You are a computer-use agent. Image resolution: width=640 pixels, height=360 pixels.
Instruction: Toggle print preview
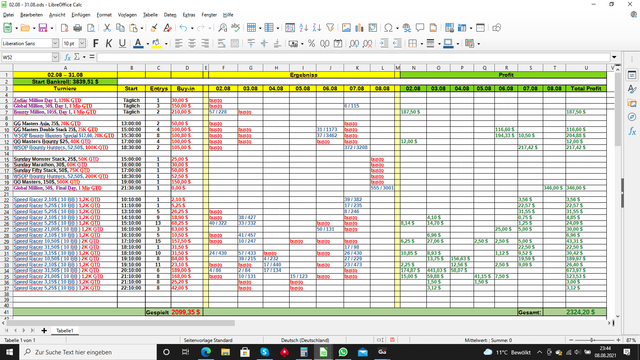(x=91, y=28)
